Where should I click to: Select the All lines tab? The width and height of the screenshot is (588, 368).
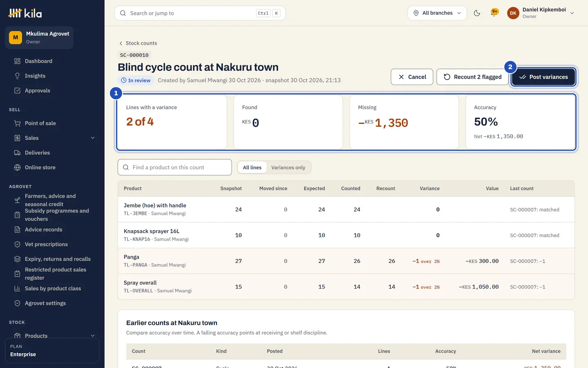pyautogui.click(x=252, y=167)
